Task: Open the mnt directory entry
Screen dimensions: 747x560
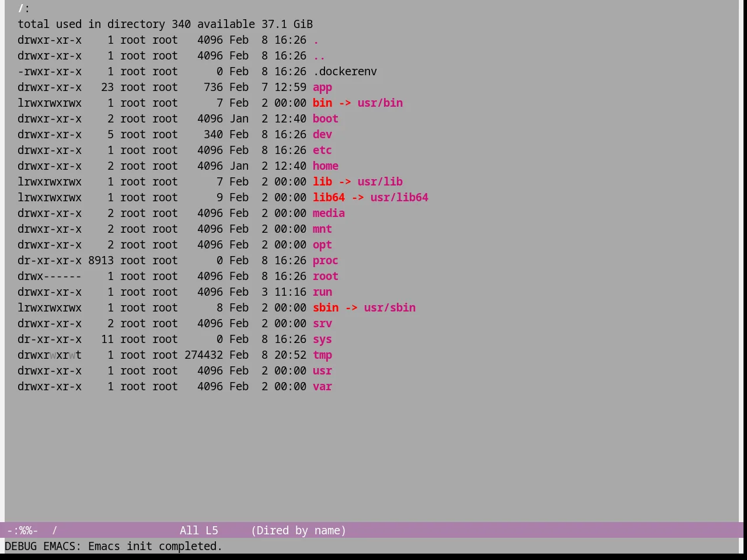Action: (x=322, y=229)
